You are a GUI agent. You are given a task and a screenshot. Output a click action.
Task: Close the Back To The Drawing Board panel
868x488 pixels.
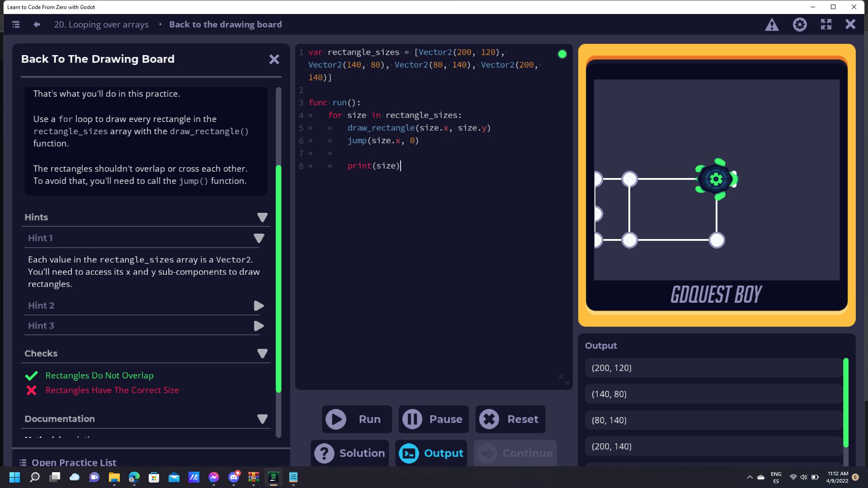274,59
